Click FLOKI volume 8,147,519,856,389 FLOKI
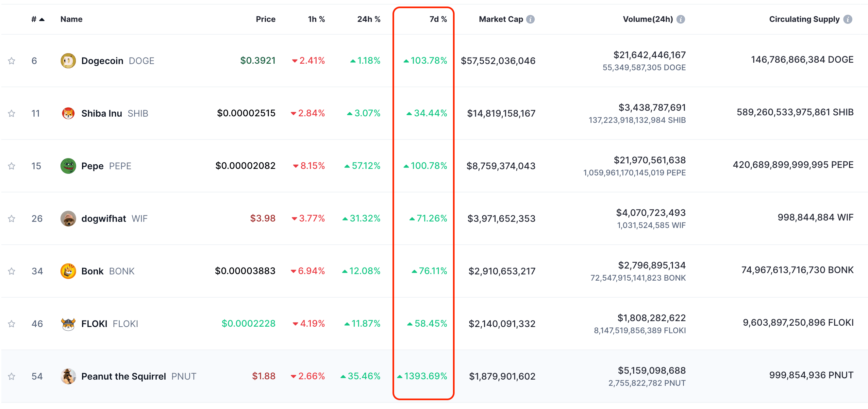Screen dimensions: 868x409 click(640, 330)
